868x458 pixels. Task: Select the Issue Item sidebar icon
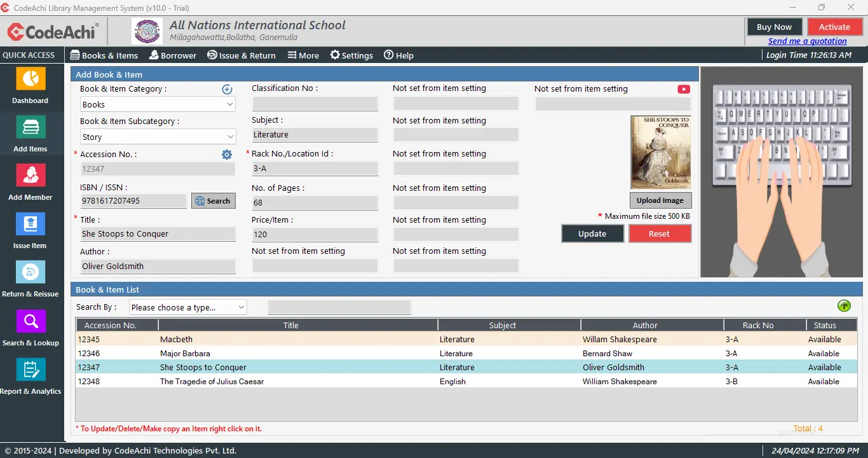pyautogui.click(x=31, y=225)
